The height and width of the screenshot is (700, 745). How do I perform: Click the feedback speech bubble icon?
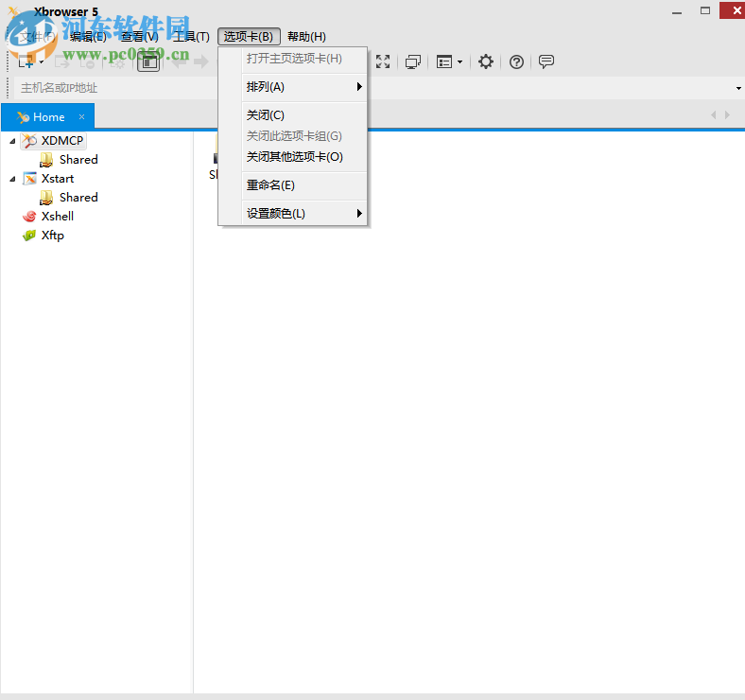tap(546, 61)
